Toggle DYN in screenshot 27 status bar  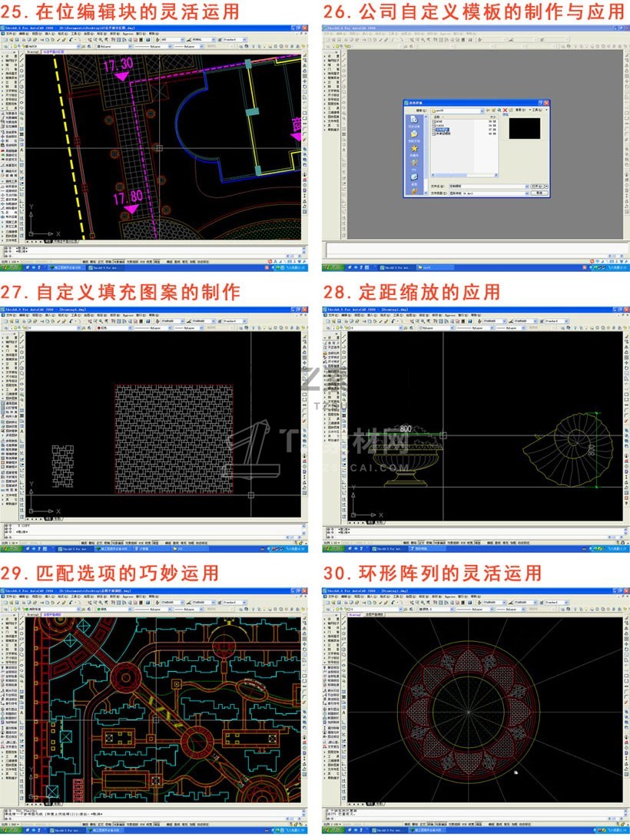point(141,543)
